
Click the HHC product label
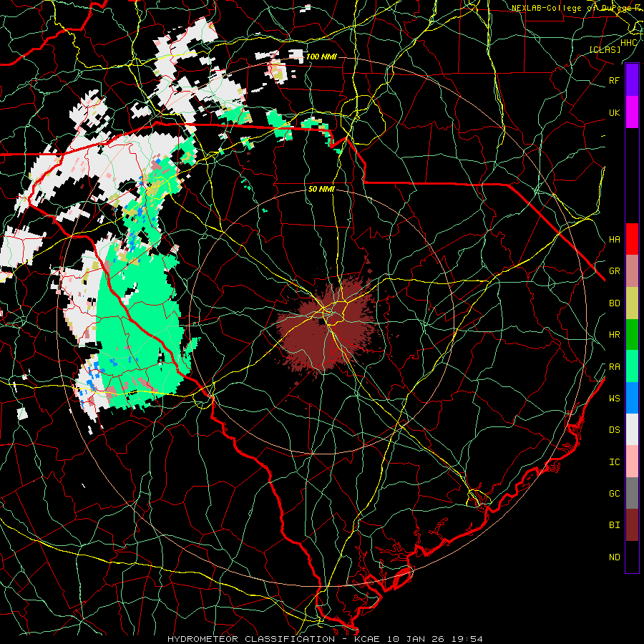click(628, 43)
